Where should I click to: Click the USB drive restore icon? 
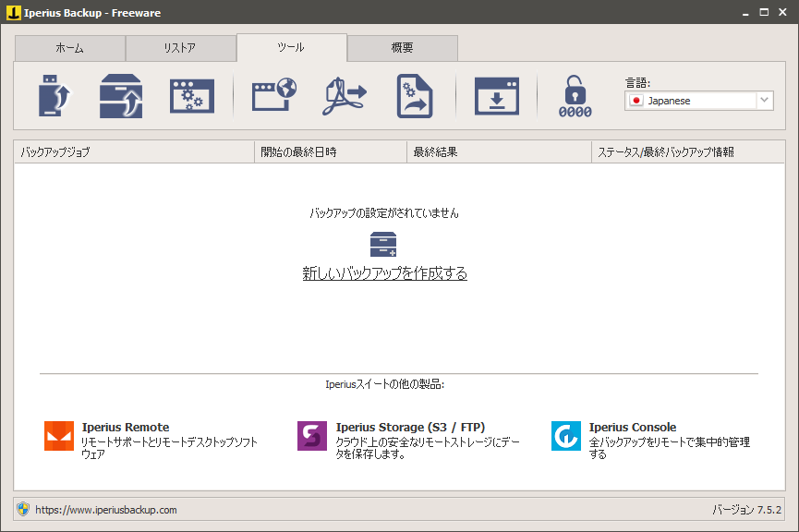tap(54, 96)
